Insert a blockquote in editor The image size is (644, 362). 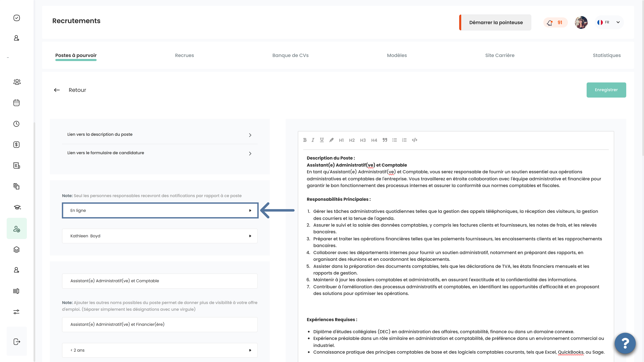pos(385,140)
